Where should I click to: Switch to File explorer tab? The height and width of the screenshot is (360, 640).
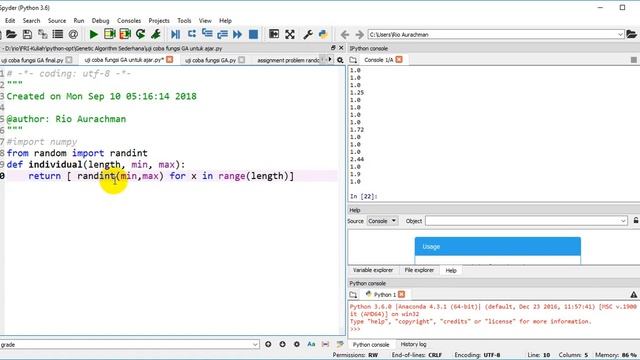point(419,270)
